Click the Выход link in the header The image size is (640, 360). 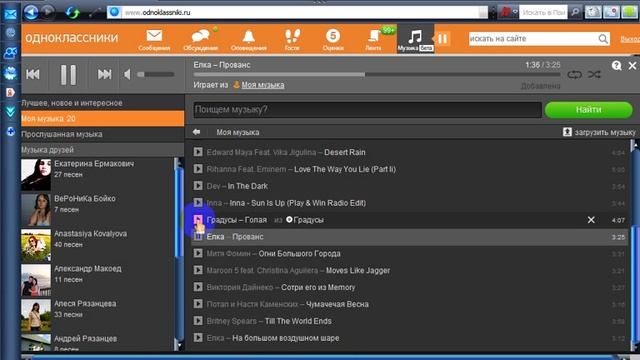630,39
